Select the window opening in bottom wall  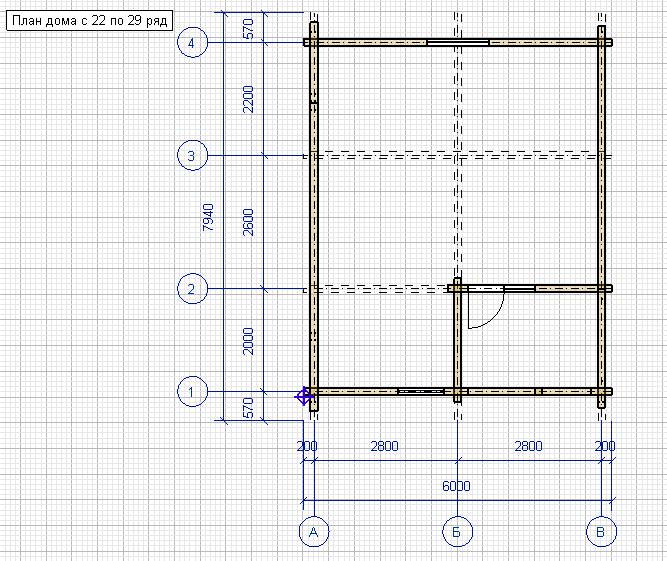point(421,391)
